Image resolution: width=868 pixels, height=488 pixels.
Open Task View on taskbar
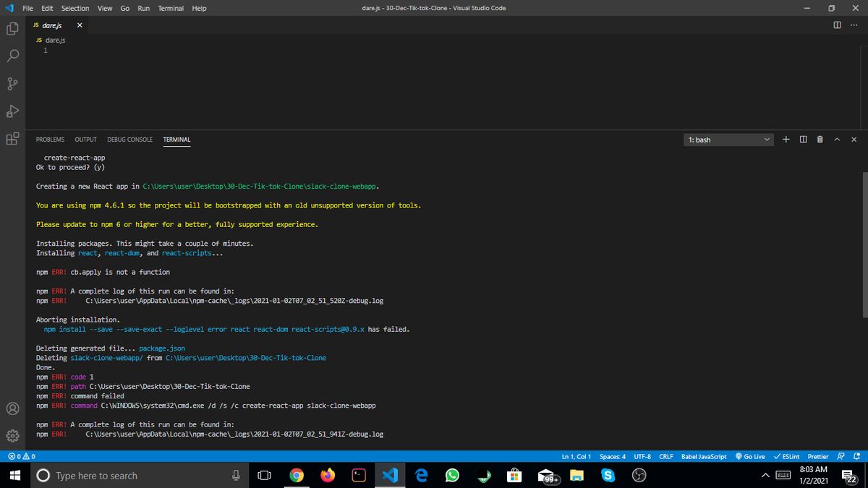click(x=264, y=475)
